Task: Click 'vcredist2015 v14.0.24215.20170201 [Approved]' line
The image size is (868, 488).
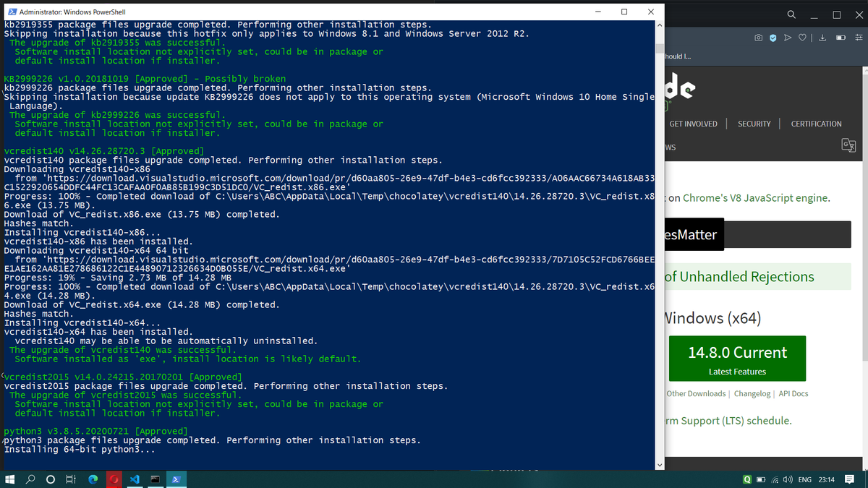Action: [123, 377]
